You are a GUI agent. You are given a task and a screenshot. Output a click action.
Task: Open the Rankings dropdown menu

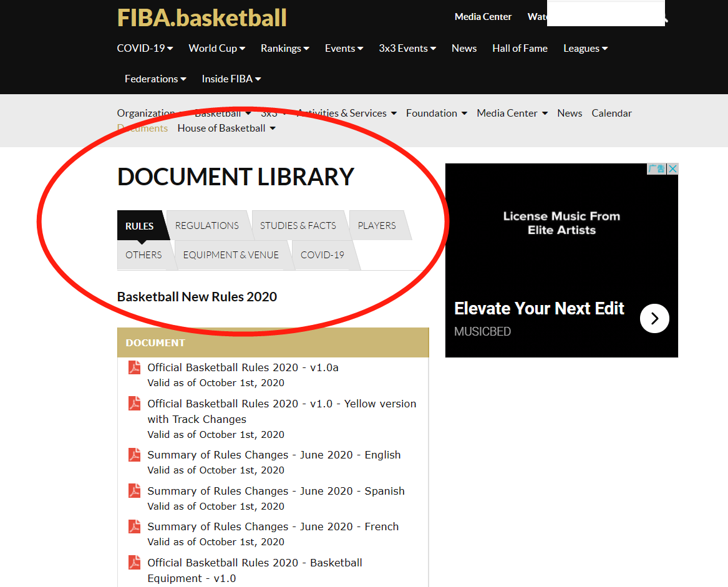click(x=284, y=48)
